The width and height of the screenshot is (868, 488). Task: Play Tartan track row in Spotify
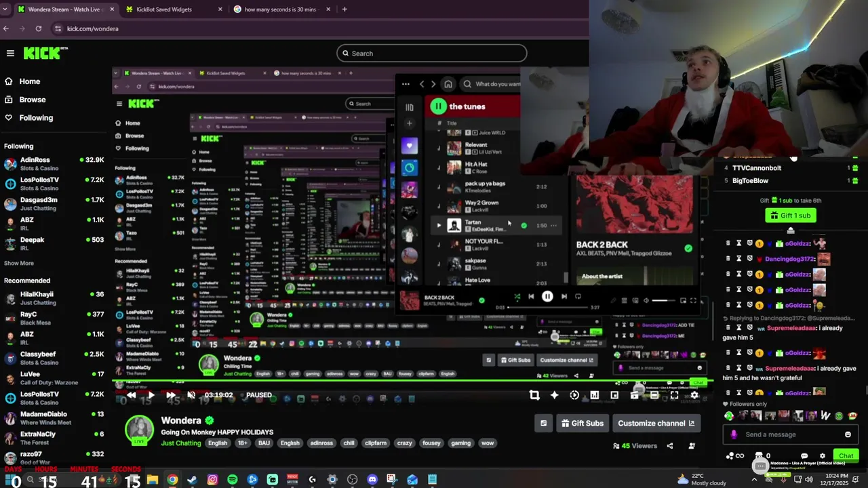coord(438,226)
